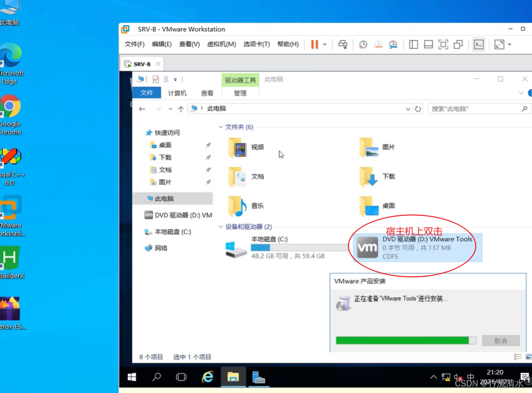The image size is (532, 393).
Task: Open the guest Windows Start menu
Action: tap(132, 377)
